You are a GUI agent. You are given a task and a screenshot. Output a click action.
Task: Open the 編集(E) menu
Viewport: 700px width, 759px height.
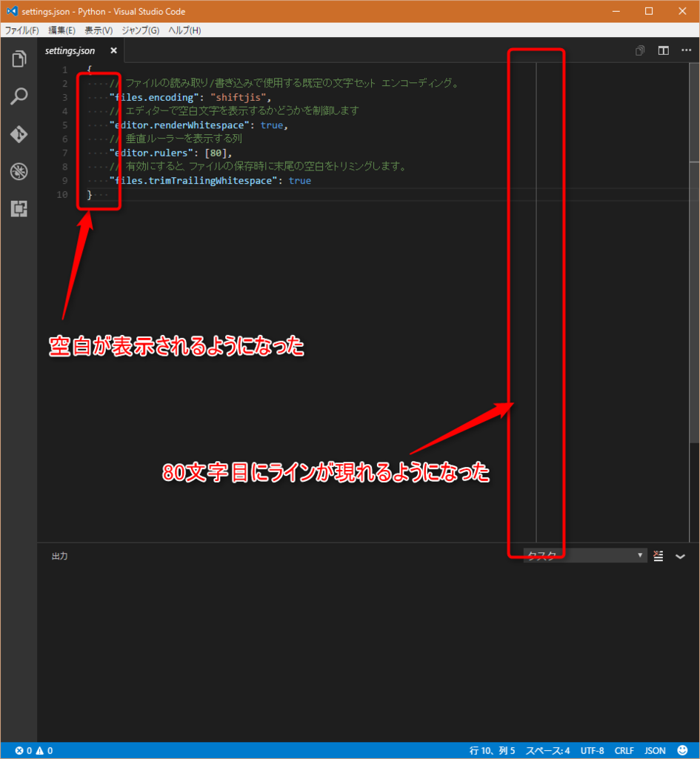coord(61,30)
